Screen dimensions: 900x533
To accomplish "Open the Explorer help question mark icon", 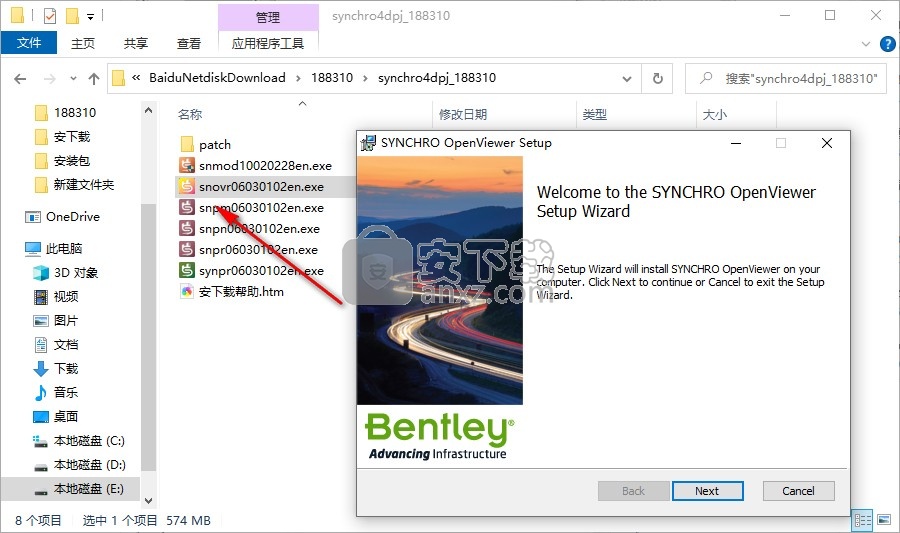I will click(x=887, y=44).
